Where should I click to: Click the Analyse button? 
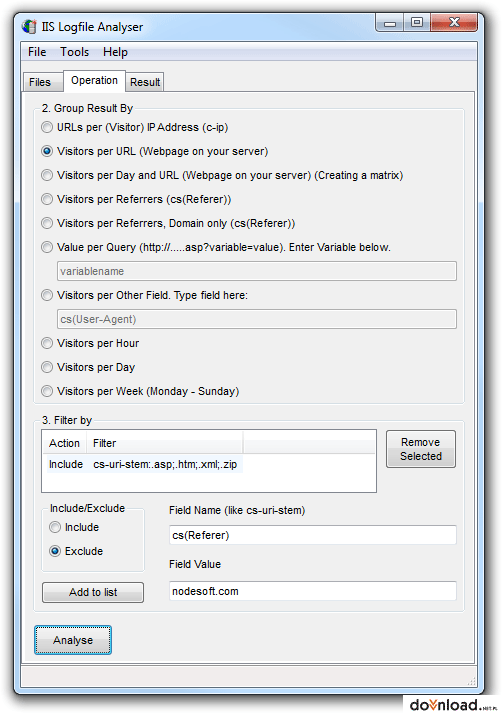click(73, 640)
